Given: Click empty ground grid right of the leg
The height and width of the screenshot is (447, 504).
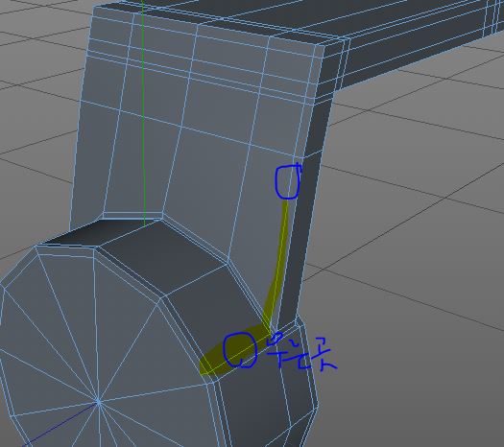Looking at the screenshot, I should (418, 224).
